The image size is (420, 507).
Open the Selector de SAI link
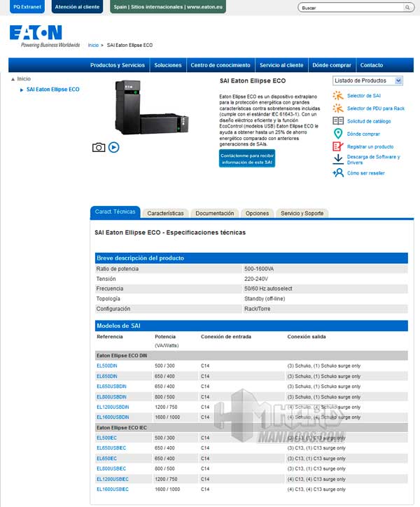[364, 96]
